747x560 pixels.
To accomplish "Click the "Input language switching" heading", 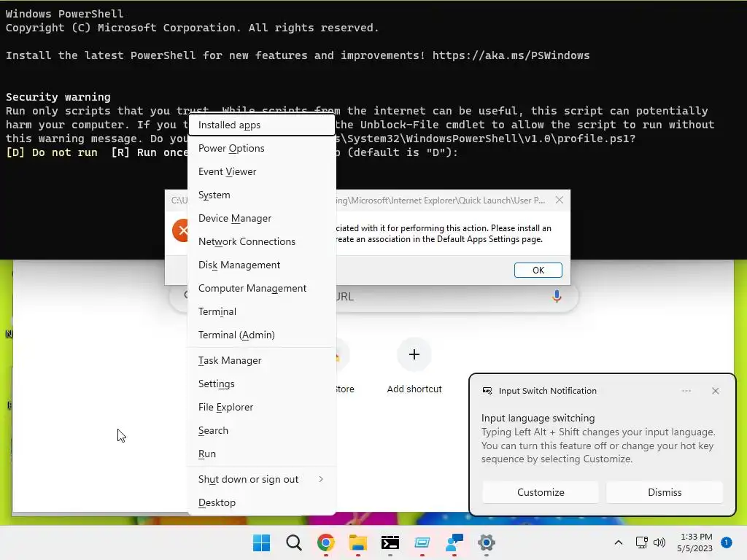I will coord(538,418).
